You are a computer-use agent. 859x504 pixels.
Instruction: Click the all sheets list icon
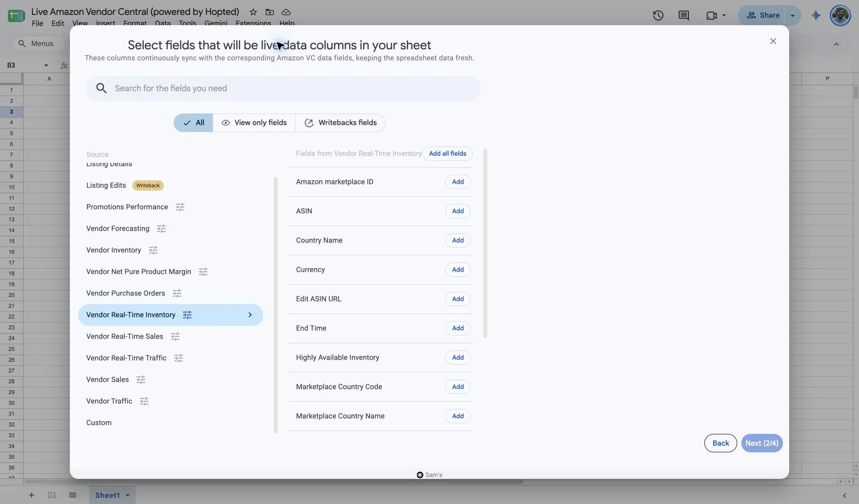[x=72, y=495]
